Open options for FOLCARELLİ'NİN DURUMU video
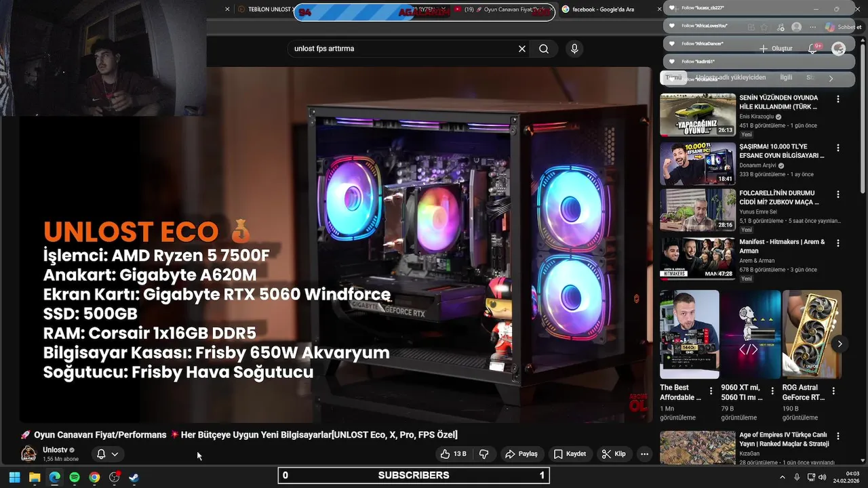The image size is (868, 488). [838, 194]
